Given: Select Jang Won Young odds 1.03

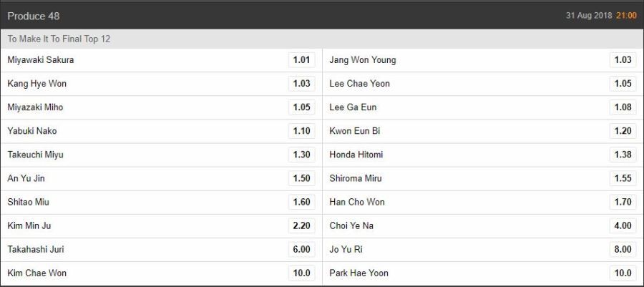Looking at the screenshot, I should (623, 60).
